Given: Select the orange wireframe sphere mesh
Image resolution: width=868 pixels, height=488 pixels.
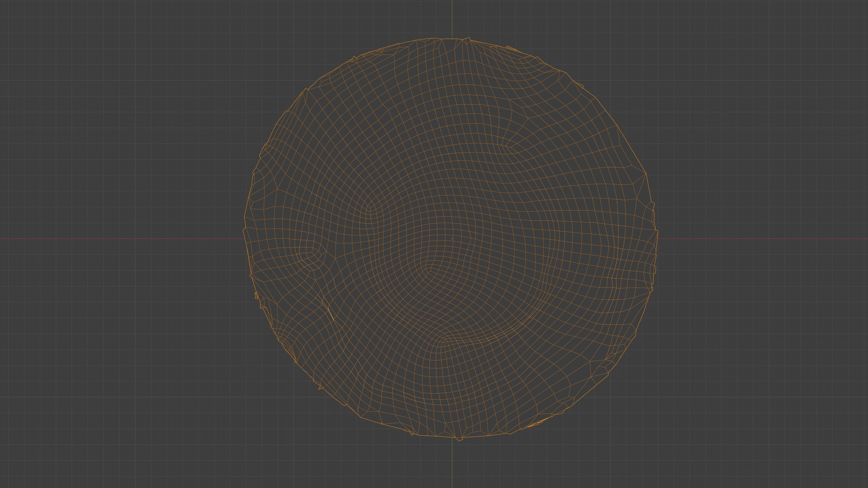Looking at the screenshot, I should click(451, 239).
